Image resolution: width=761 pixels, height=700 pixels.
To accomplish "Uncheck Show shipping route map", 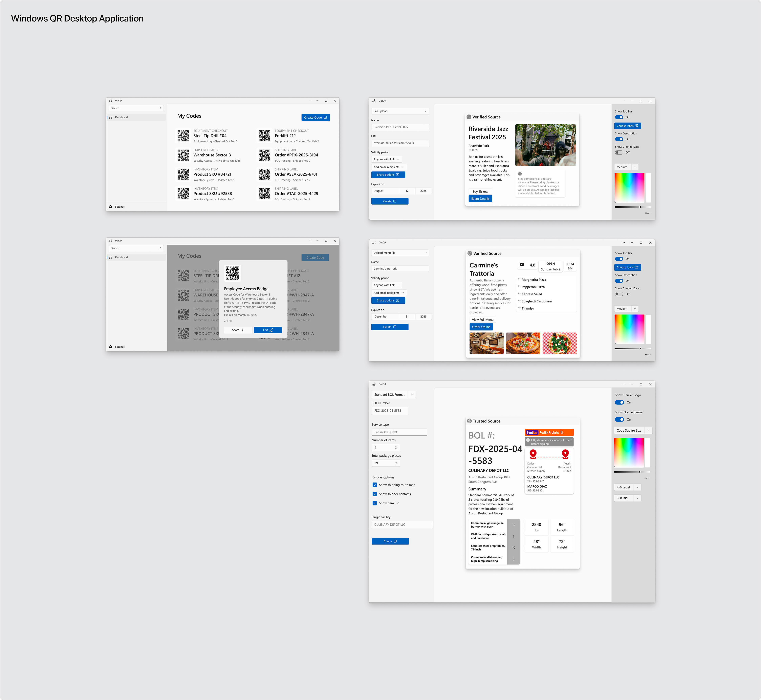I will click(375, 485).
